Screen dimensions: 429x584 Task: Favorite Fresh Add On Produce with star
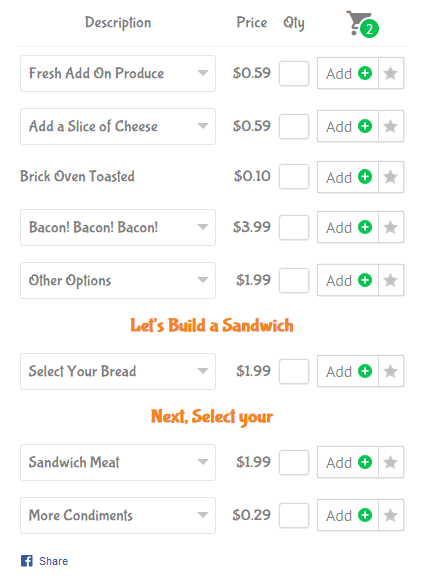pyautogui.click(x=391, y=73)
